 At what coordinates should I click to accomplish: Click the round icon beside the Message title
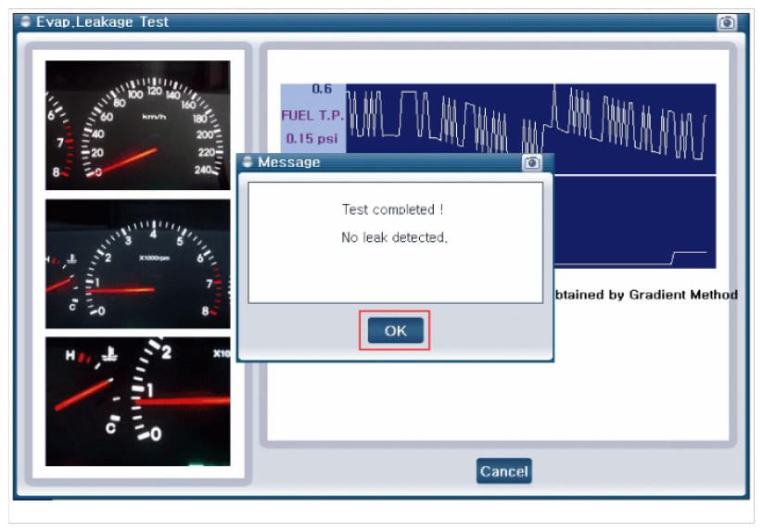coord(248,161)
